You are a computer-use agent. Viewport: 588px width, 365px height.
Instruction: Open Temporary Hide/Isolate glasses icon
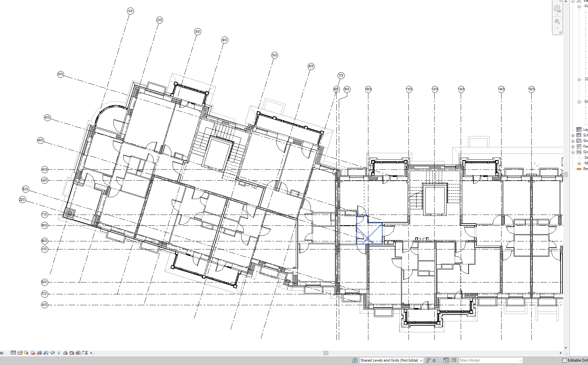pyautogui.click(x=52, y=353)
